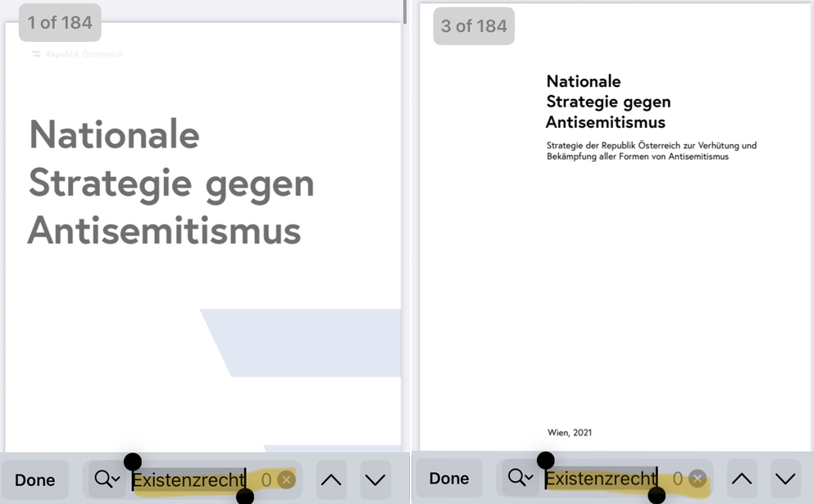The height and width of the screenshot is (504, 814).
Task: Tap the Existenzrecht search field on right
Action: (x=605, y=478)
